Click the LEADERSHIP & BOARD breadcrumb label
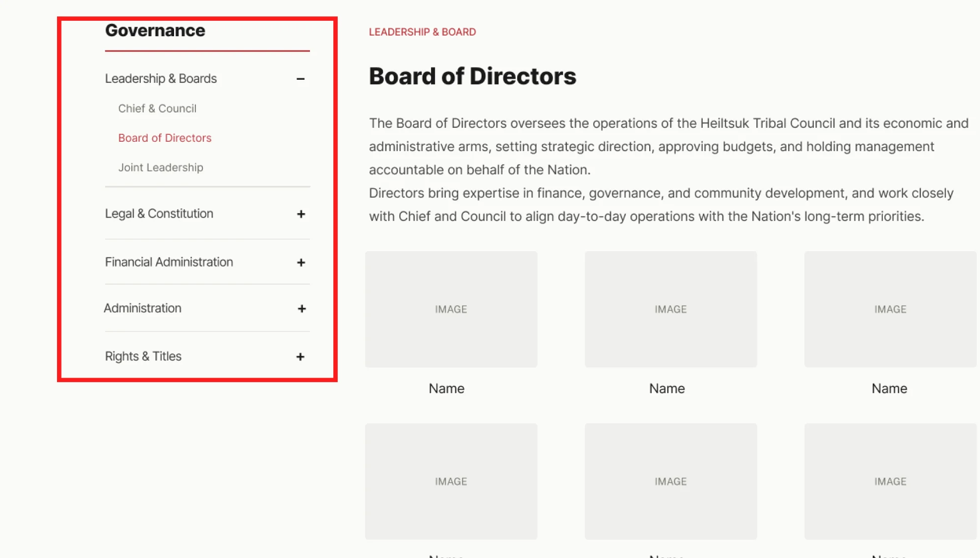The image size is (980, 558). (422, 32)
